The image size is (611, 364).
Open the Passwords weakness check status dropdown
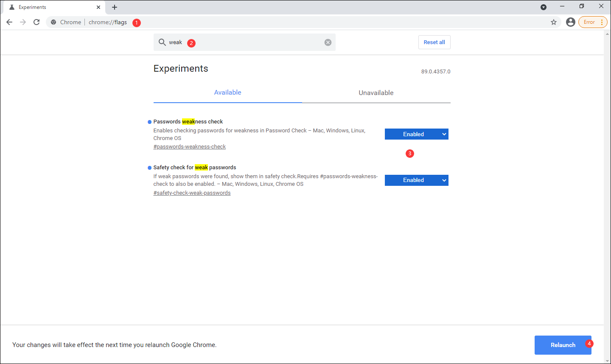tap(416, 134)
